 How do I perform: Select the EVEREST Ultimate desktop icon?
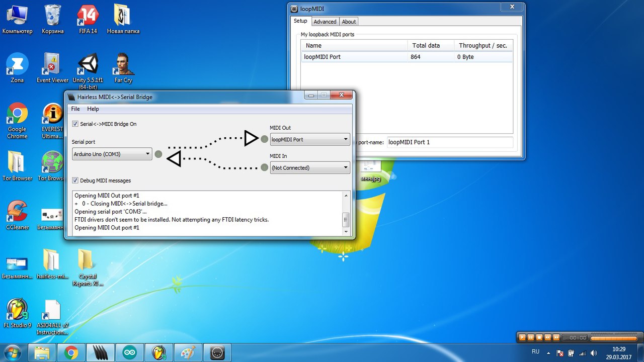52,121
